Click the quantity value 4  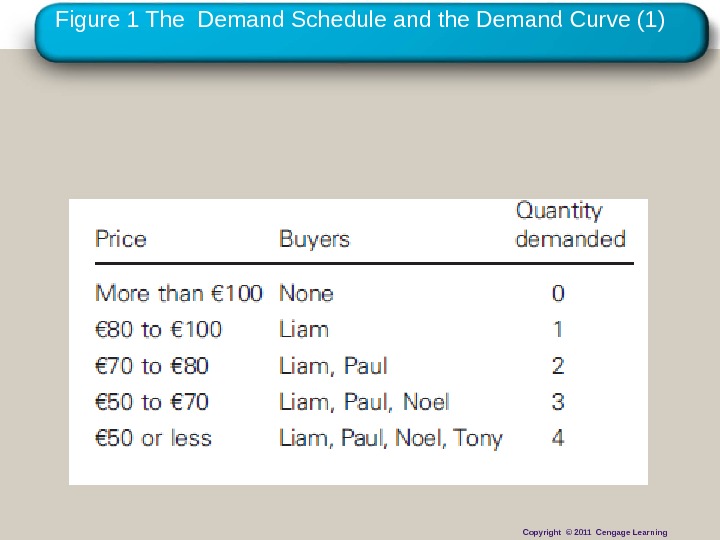[558, 438]
